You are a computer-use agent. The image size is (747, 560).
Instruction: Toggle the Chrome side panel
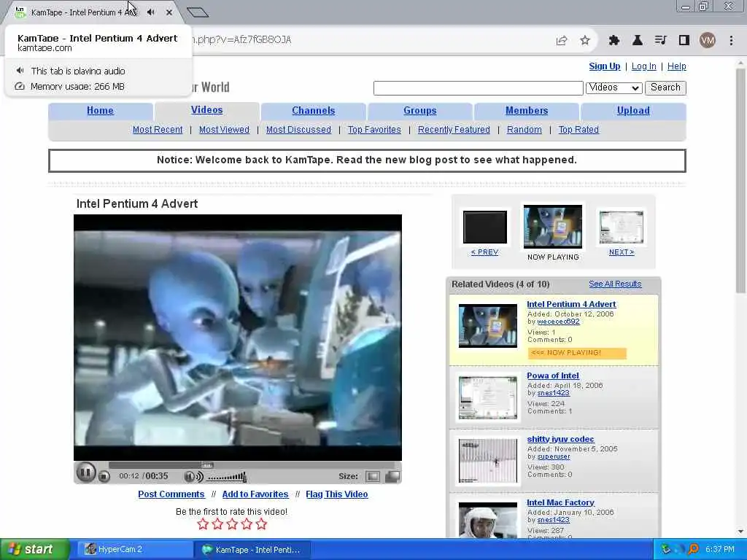(x=684, y=41)
